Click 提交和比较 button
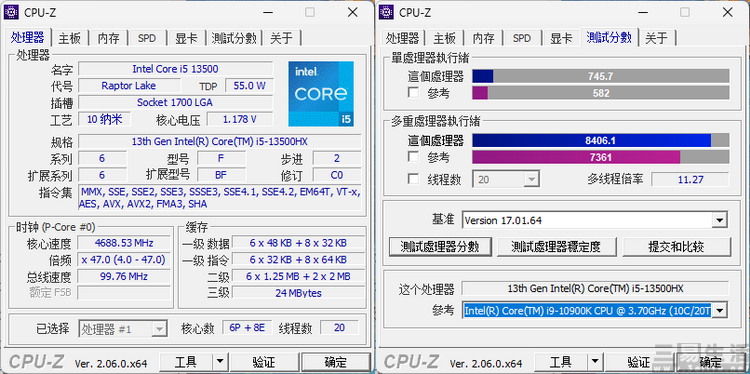The image size is (750, 374). [676, 247]
